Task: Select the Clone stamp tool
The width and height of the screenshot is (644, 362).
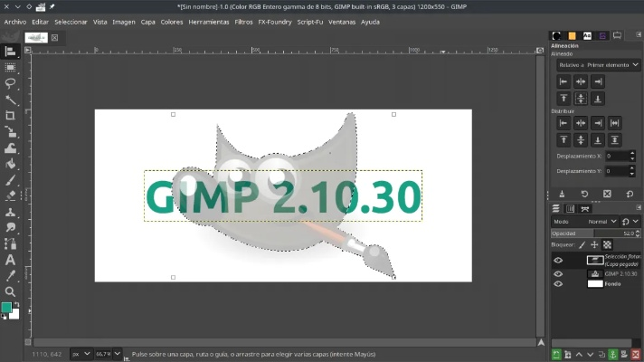Action: pos(10,212)
